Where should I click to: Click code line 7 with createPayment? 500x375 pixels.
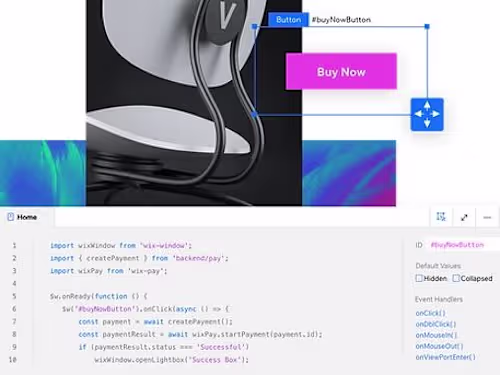[155, 322]
